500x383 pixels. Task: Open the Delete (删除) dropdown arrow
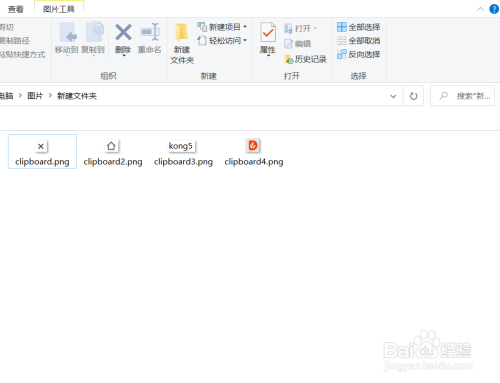(x=124, y=55)
